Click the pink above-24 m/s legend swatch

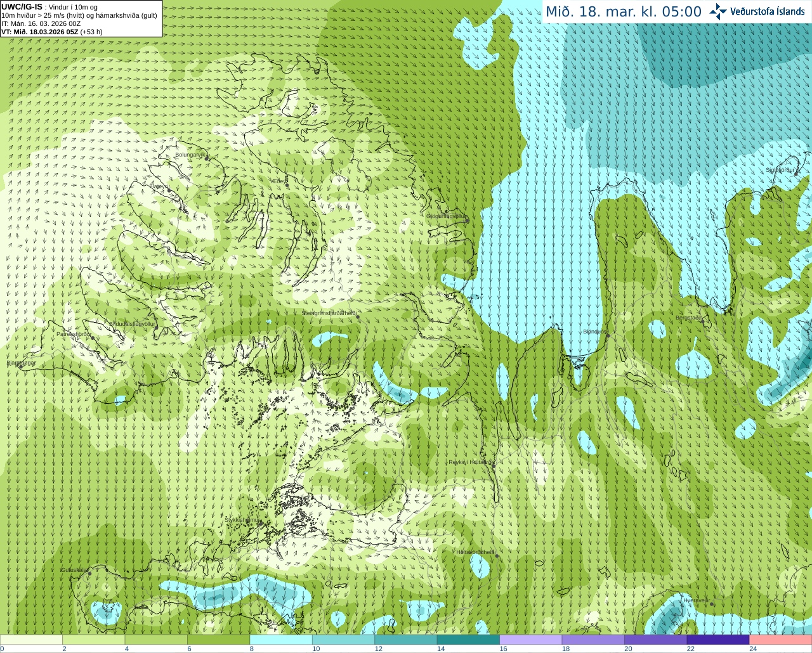pyautogui.click(x=781, y=640)
